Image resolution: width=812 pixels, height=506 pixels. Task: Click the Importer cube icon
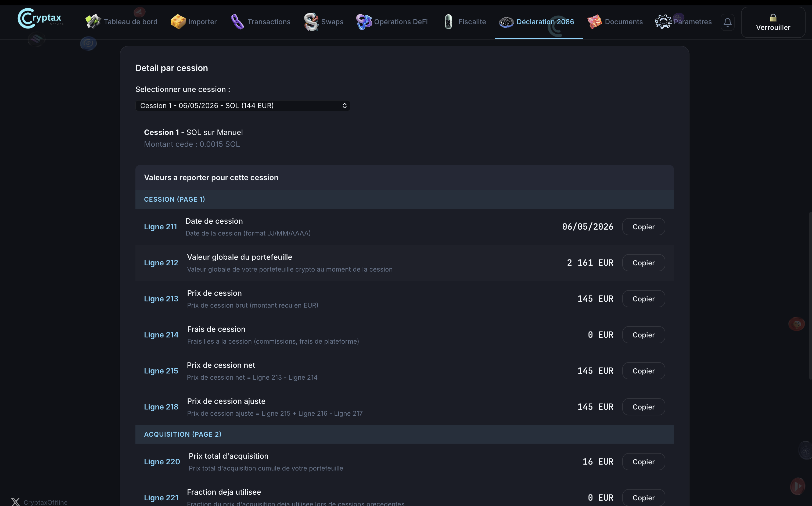pyautogui.click(x=178, y=22)
